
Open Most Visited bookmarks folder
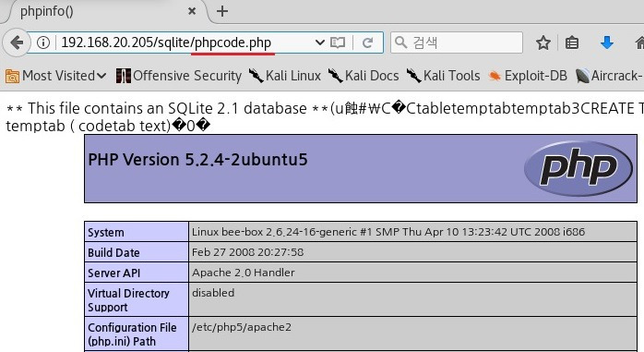click(56, 76)
